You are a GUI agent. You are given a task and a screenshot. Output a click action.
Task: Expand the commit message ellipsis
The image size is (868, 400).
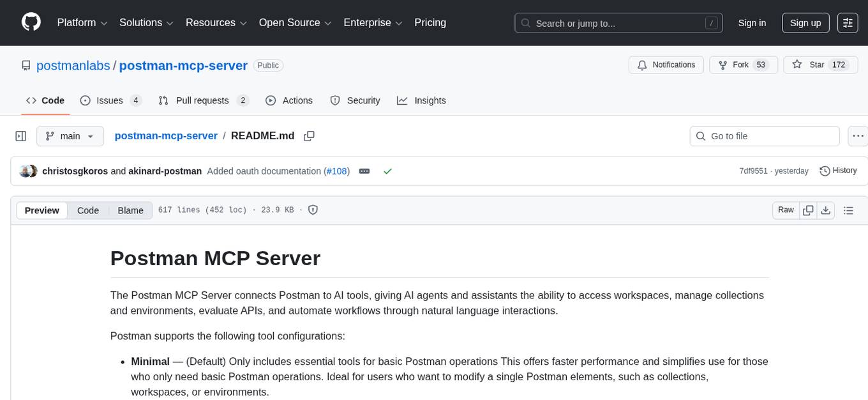click(x=364, y=171)
